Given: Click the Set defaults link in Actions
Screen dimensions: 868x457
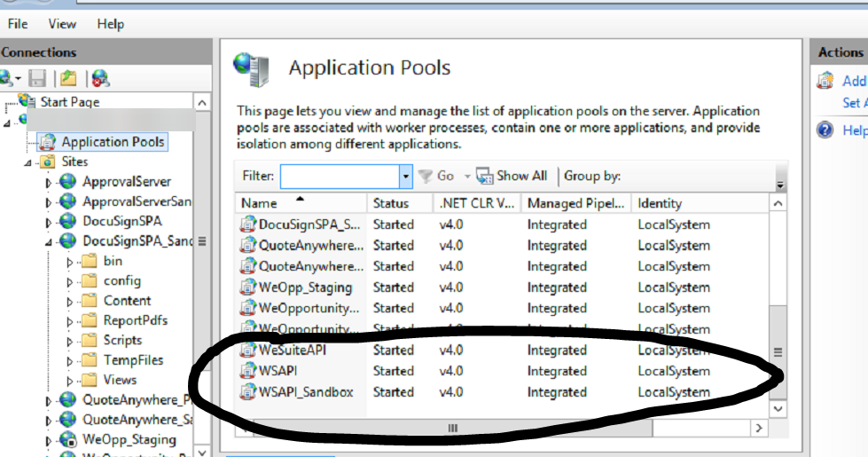Looking at the screenshot, I should point(855,103).
